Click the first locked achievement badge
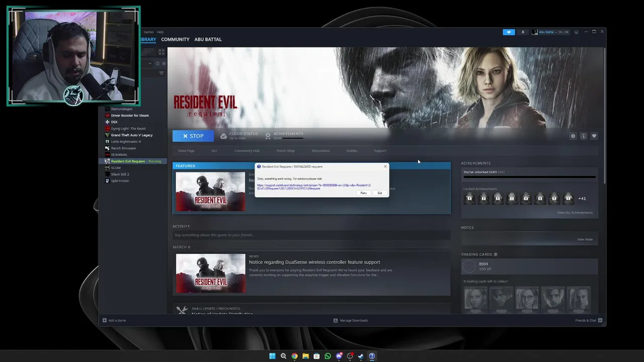Screen dimensions: 644x362 pos(469,198)
